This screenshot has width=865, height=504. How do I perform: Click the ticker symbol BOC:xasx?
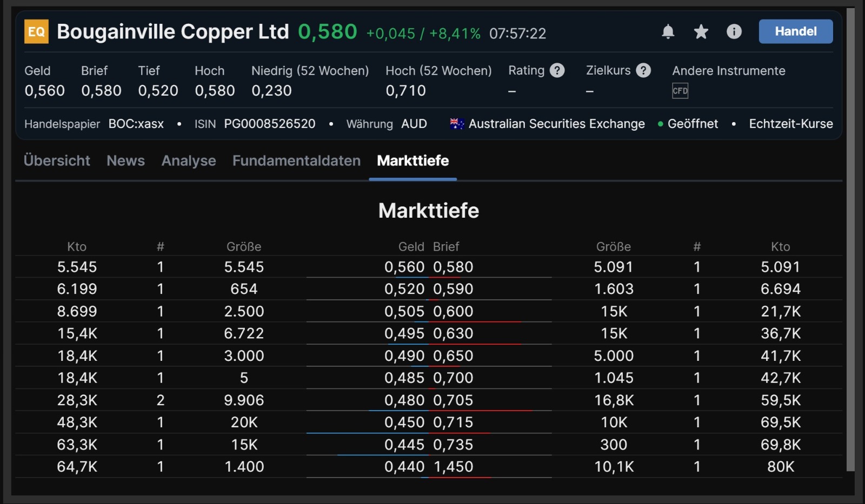tap(136, 124)
